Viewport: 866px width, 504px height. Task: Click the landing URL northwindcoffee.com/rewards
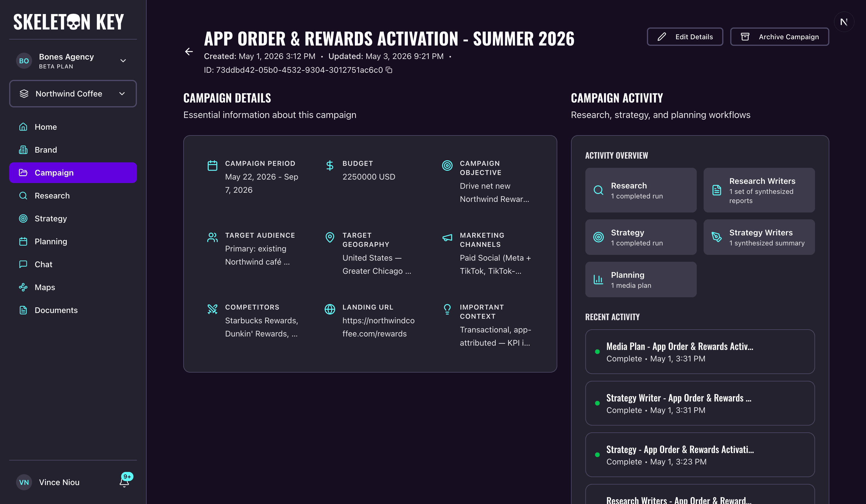tap(378, 327)
